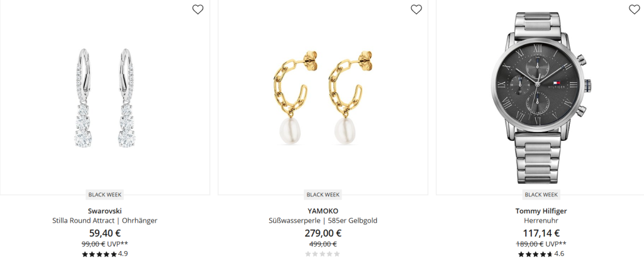Click the 117,14 € price

click(x=541, y=233)
